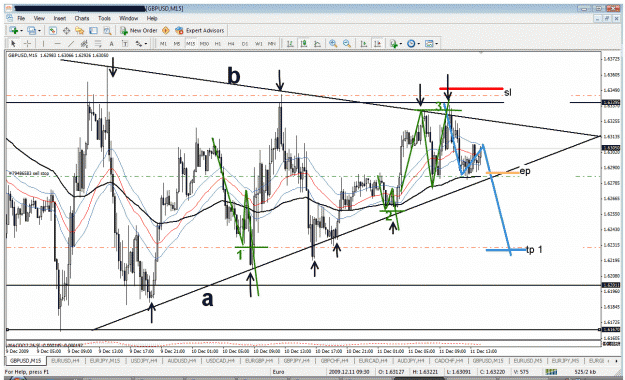Screen dimensions: 625x380
Task: Select the Fibonacci Retracement tool
Action: click(98, 43)
